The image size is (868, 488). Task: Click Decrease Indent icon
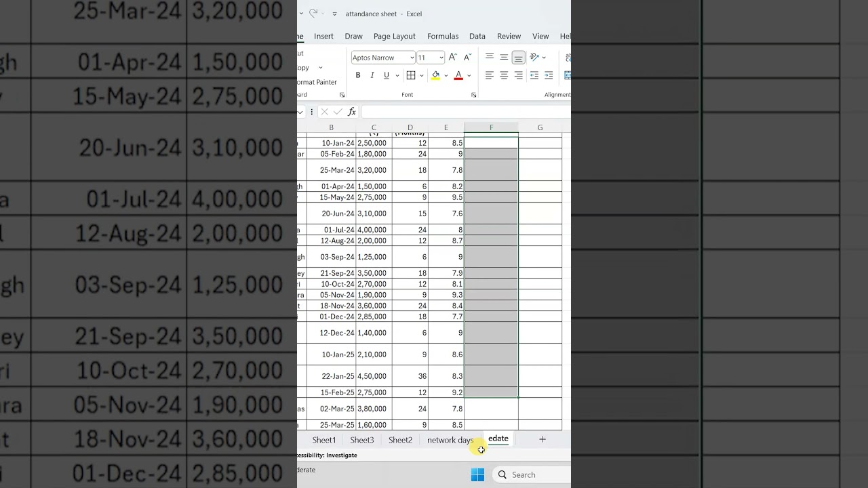point(534,75)
